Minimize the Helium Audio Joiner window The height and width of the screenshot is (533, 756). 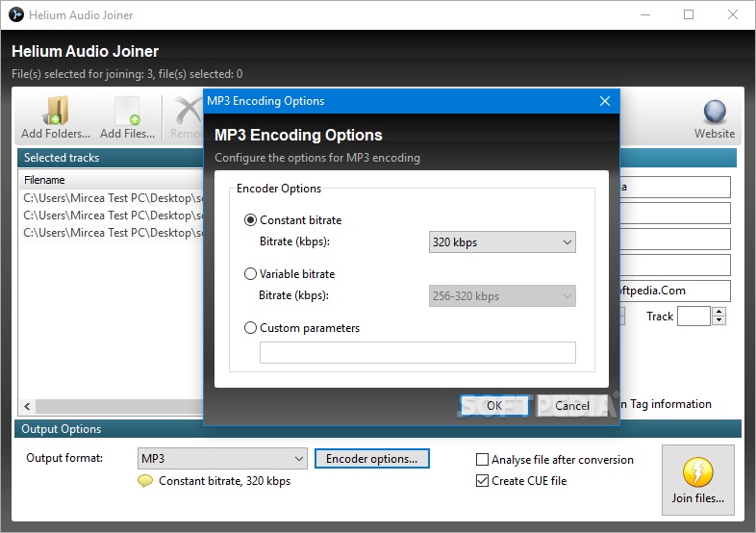tap(645, 15)
